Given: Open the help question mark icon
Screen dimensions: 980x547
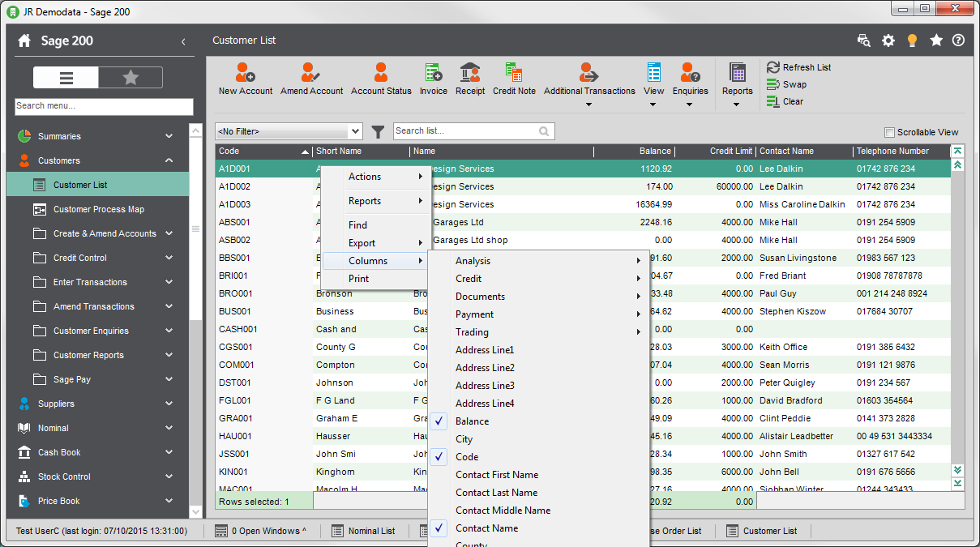Looking at the screenshot, I should click(x=958, y=41).
